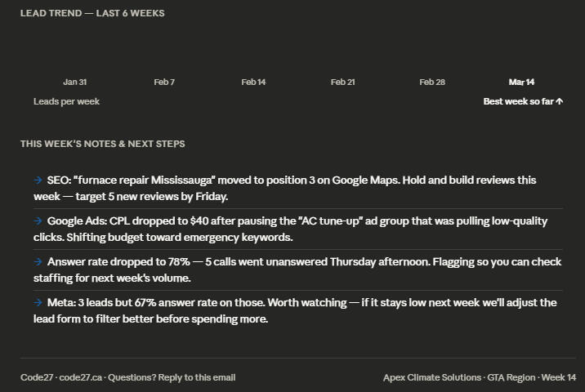Click the arrow icon before the Answer rate note

(x=38, y=261)
